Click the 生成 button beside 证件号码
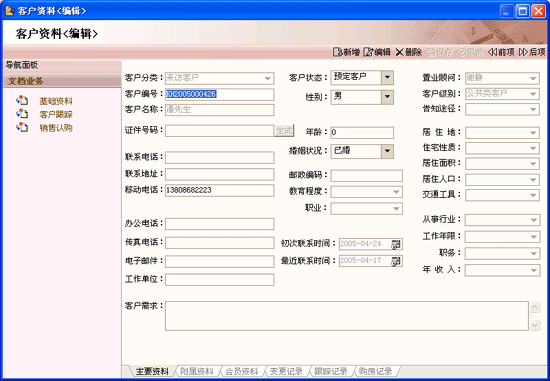The width and height of the screenshot is (550, 381). click(284, 131)
